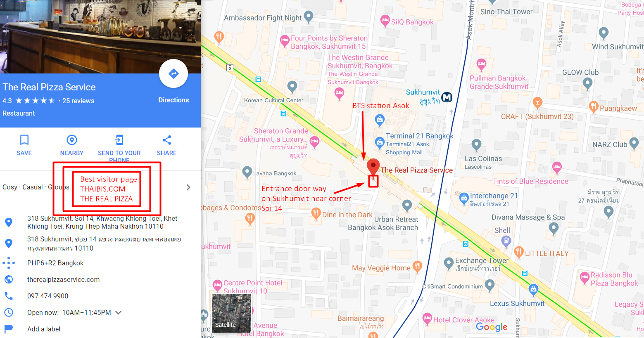The image size is (644, 338).
Task: Open the Nearby search icon
Action: [72, 140]
